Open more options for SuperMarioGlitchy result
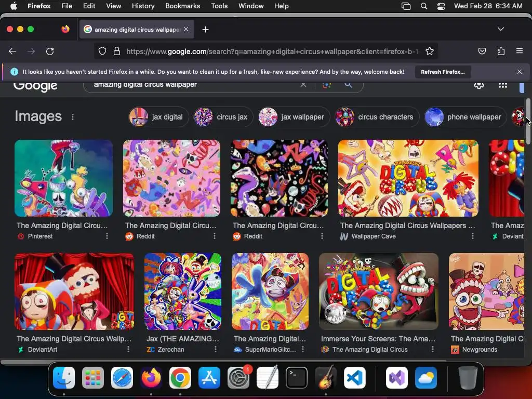This screenshot has width=532, height=399. 303,349
